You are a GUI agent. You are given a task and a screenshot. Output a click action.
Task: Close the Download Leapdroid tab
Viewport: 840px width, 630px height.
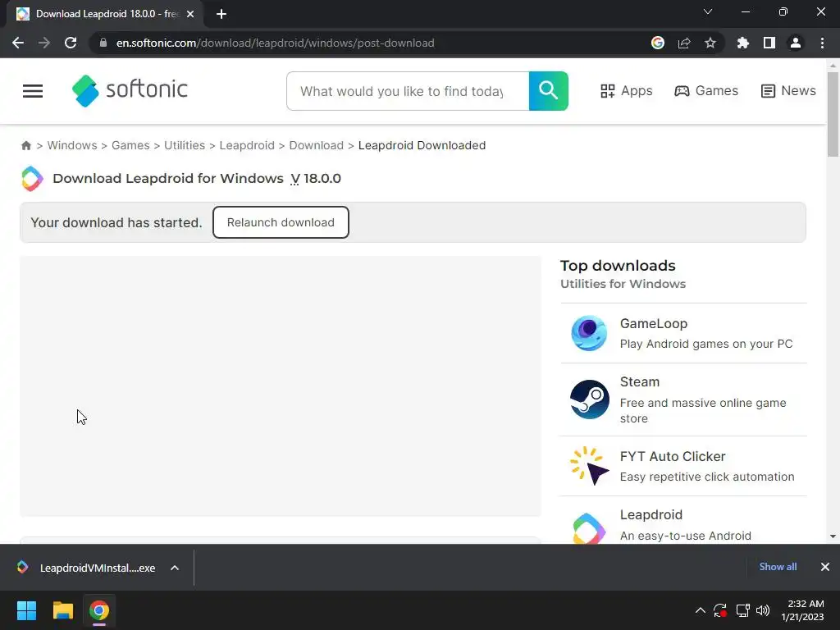[190, 14]
